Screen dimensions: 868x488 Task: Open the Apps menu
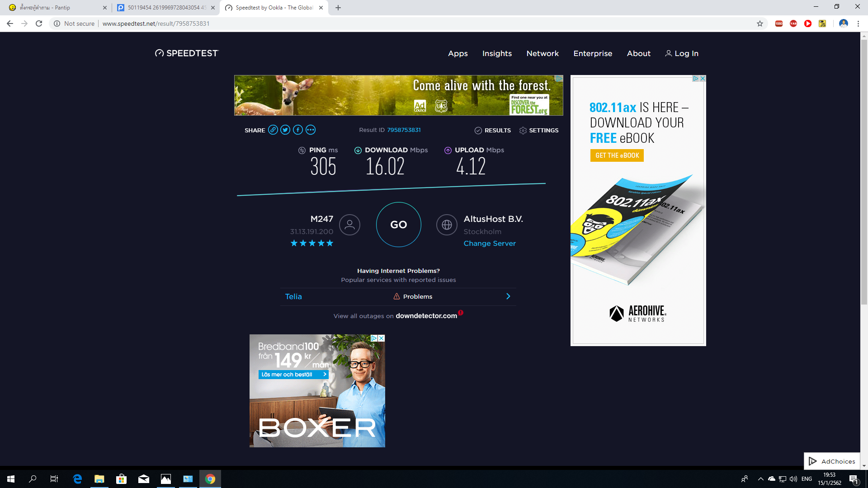click(x=458, y=53)
